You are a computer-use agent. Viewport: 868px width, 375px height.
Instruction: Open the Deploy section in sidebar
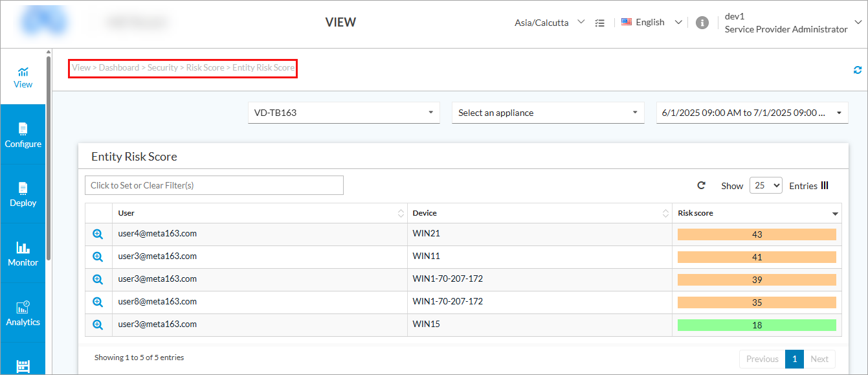click(x=23, y=194)
